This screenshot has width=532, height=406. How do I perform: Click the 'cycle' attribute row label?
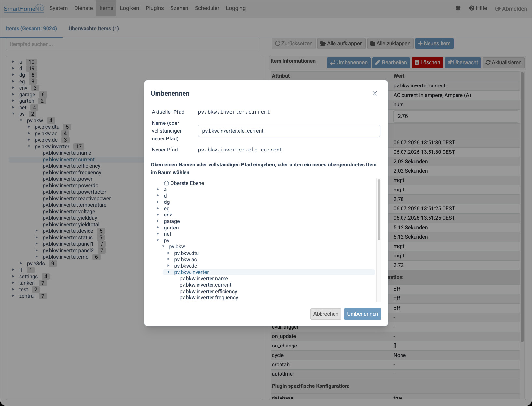[278, 355]
